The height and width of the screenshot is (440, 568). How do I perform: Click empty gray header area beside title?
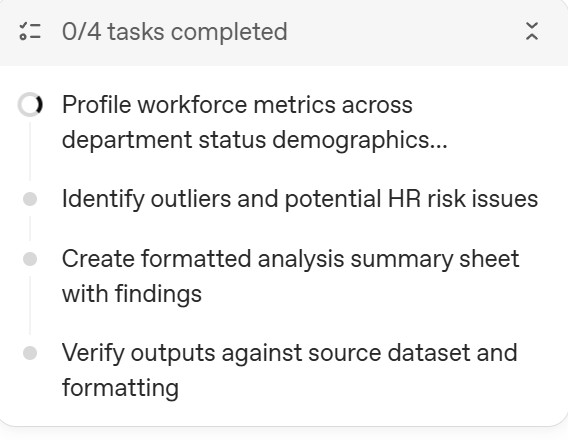click(x=406, y=32)
